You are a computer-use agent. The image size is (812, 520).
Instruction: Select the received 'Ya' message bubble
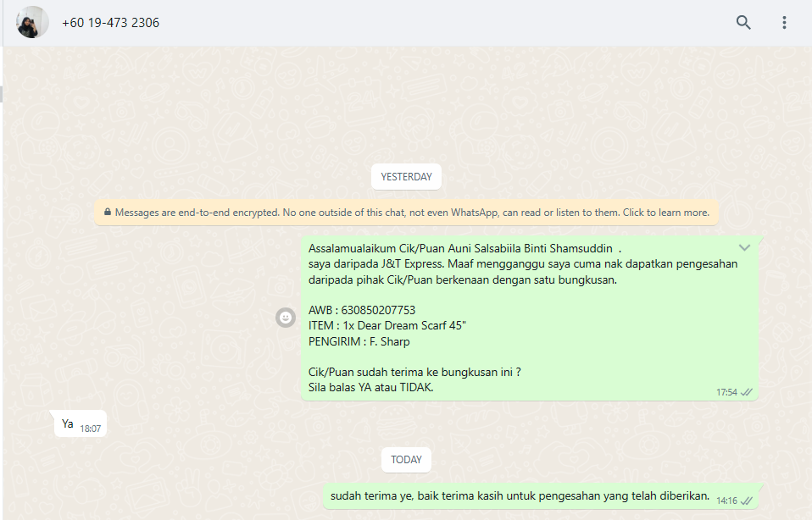pyautogui.click(x=68, y=423)
